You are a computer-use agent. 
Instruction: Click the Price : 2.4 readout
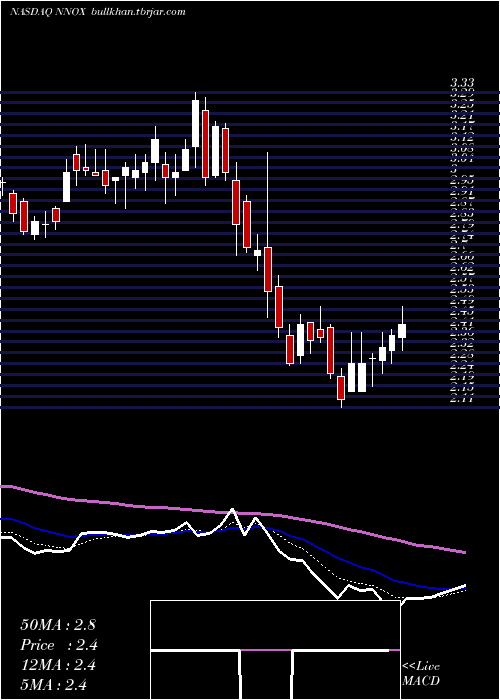(59, 645)
